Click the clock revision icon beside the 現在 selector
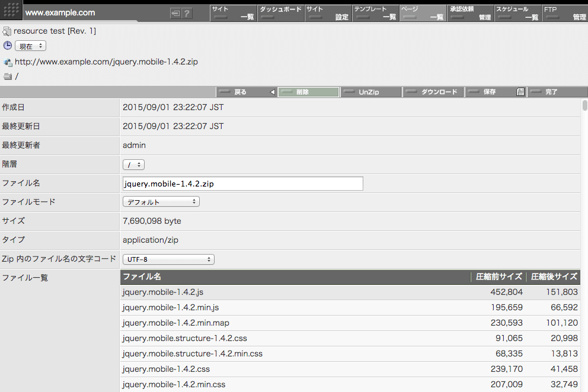This screenshot has width=588, height=392. (7, 46)
